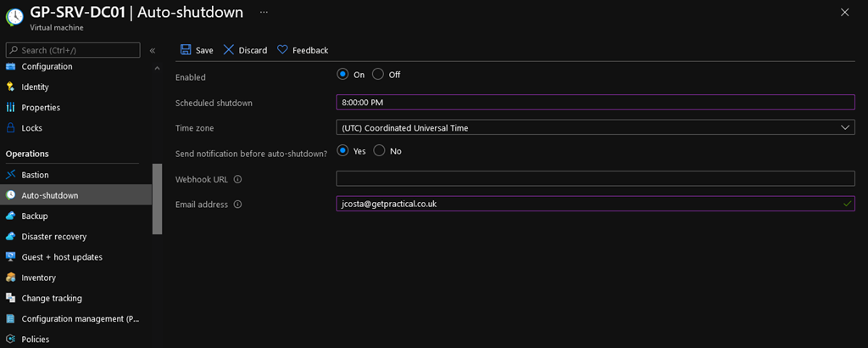The width and height of the screenshot is (868, 348).
Task: Open Change tracking in sidebar
Action: 52,298
